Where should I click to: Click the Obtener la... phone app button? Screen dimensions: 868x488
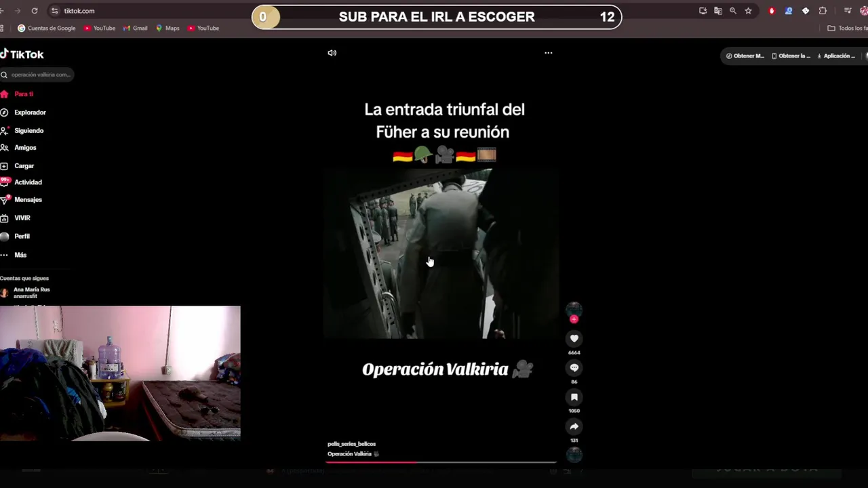[791, 56]
